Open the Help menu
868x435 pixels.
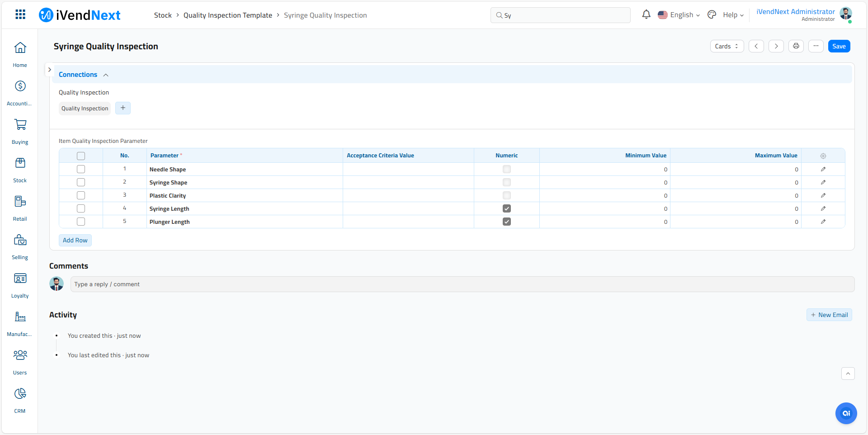pyautogui.click(x=733, y=15)
